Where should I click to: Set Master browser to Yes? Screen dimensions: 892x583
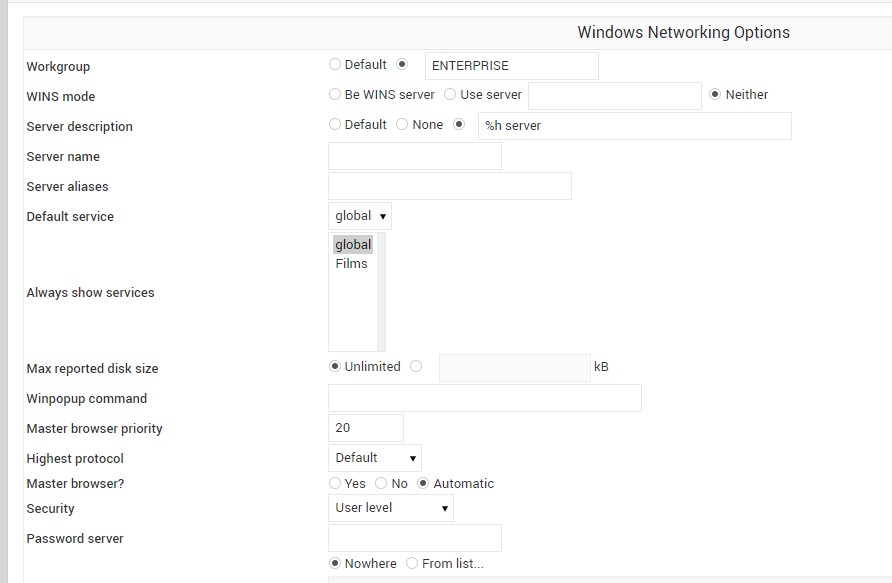tap(335, 484)
